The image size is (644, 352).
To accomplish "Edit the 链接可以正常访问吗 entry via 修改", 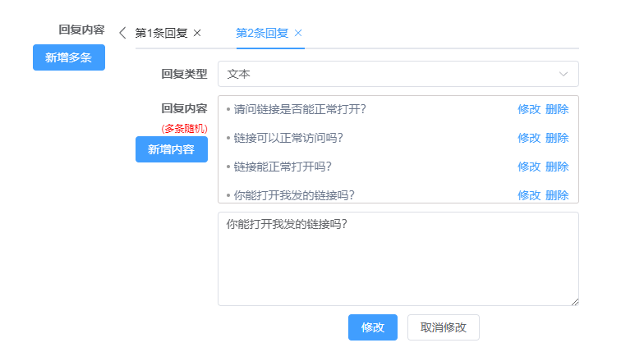I will pyautogui.click(x=529, y=138).
